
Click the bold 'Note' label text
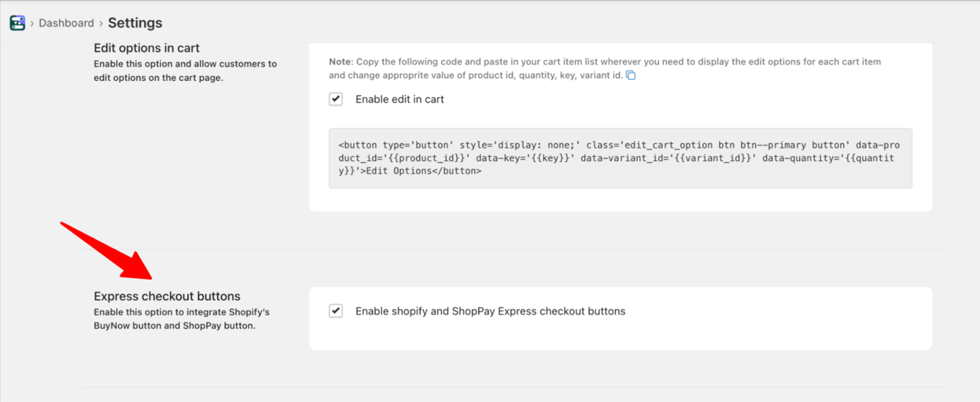340,62
